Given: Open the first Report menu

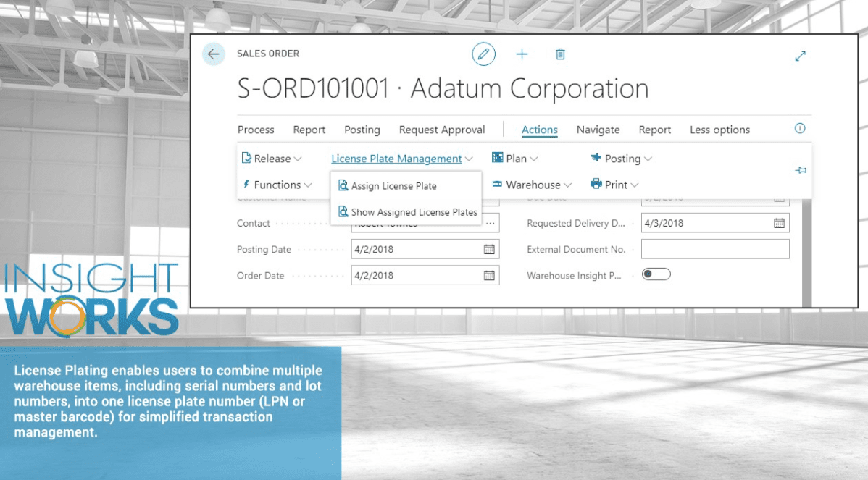Looking at the screenshot, I should (309, 130).
